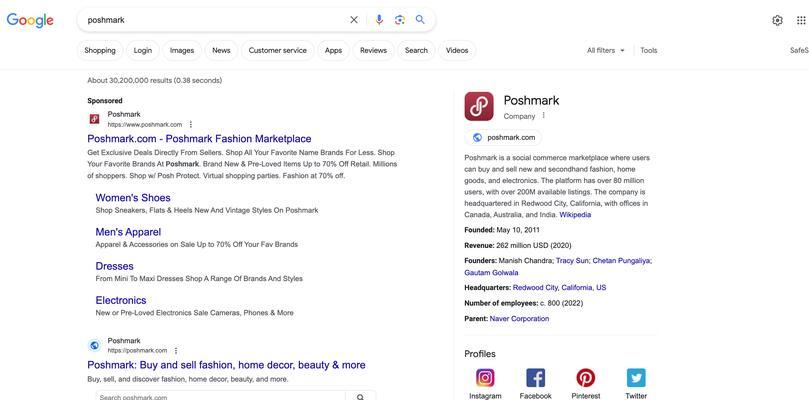Open the Men's Apparel sitelink

(128, 232)
